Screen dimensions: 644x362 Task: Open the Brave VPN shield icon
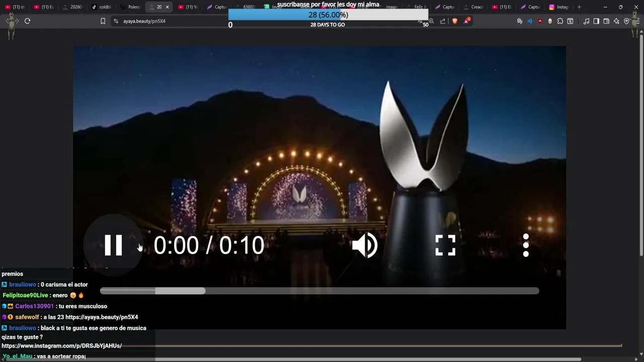coord(626,21)
